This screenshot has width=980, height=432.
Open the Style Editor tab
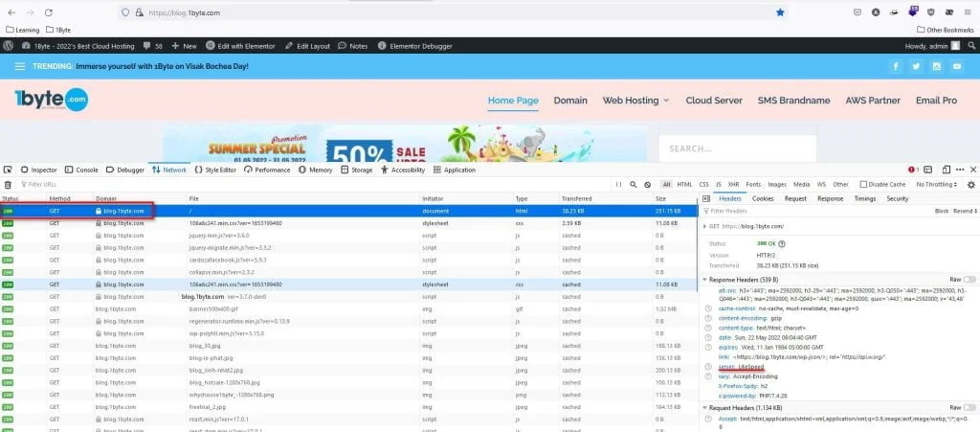[x=215, y=170]
